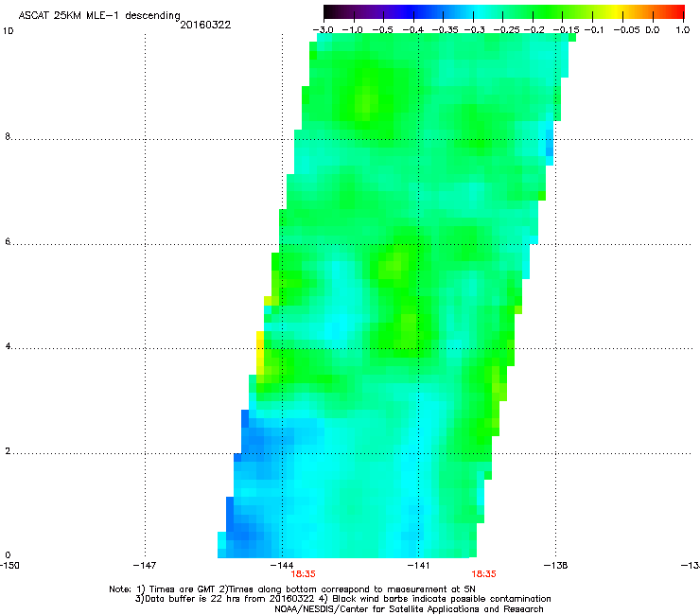
Task: Click the -0.4 colorbar label
Action: pos(413,30)
